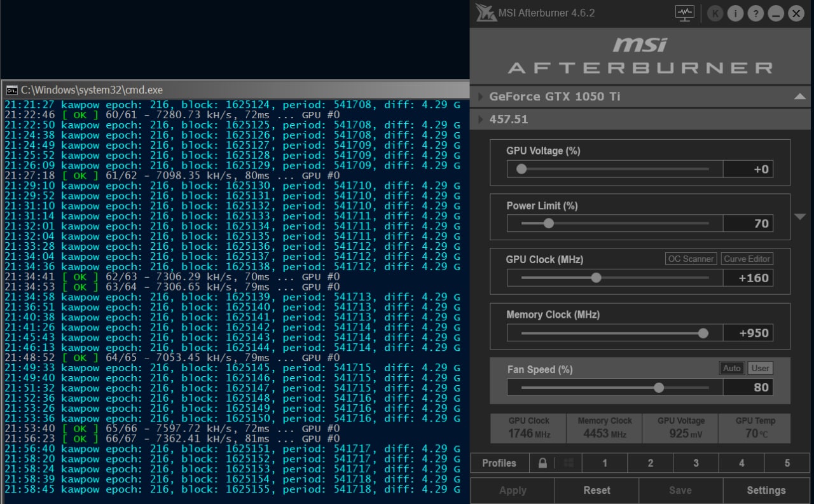The height and width of the screenshot is (504, 814).
Task: Click the MSI Afterburner 4.6.2 title text
Action: [548, 13]
